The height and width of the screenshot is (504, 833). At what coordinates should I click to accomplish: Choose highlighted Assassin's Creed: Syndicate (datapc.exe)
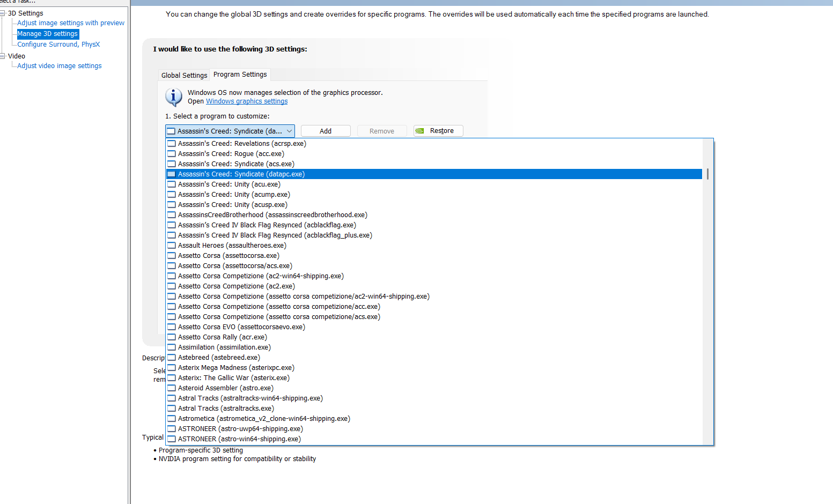tap(434, 174)
